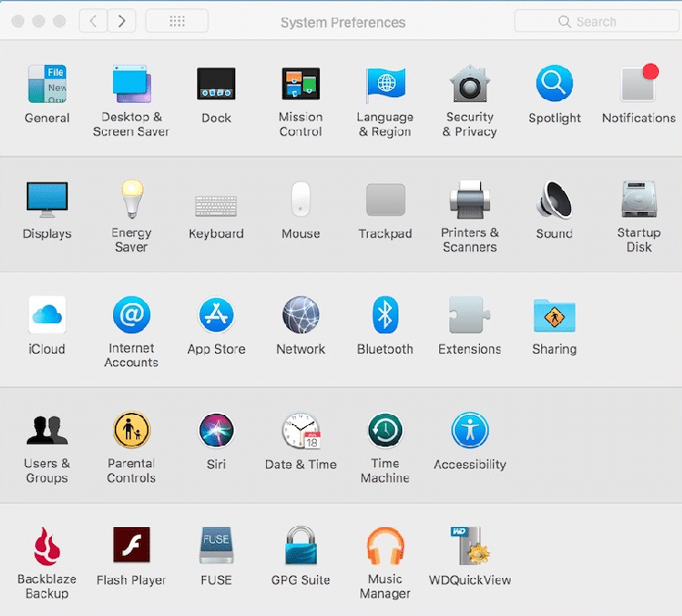682x616 pixels.
Task: Open Bluetooth settings
Action: [x=385, y=316]
